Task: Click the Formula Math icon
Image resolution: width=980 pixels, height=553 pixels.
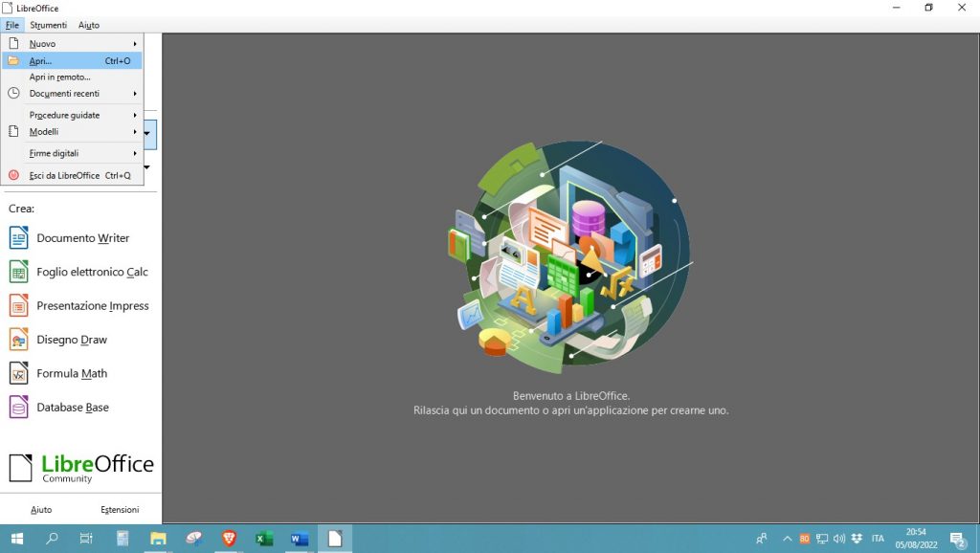Action: [18, 373]
